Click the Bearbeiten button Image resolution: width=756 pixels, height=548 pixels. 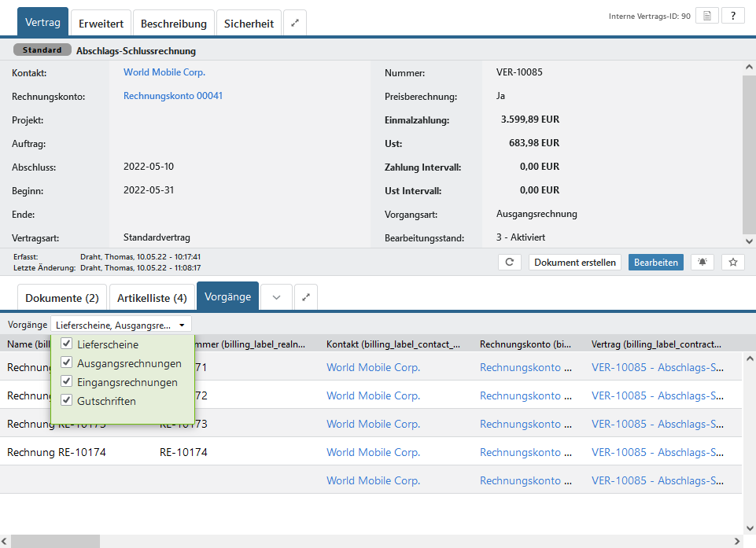click(x=655, y=263)
